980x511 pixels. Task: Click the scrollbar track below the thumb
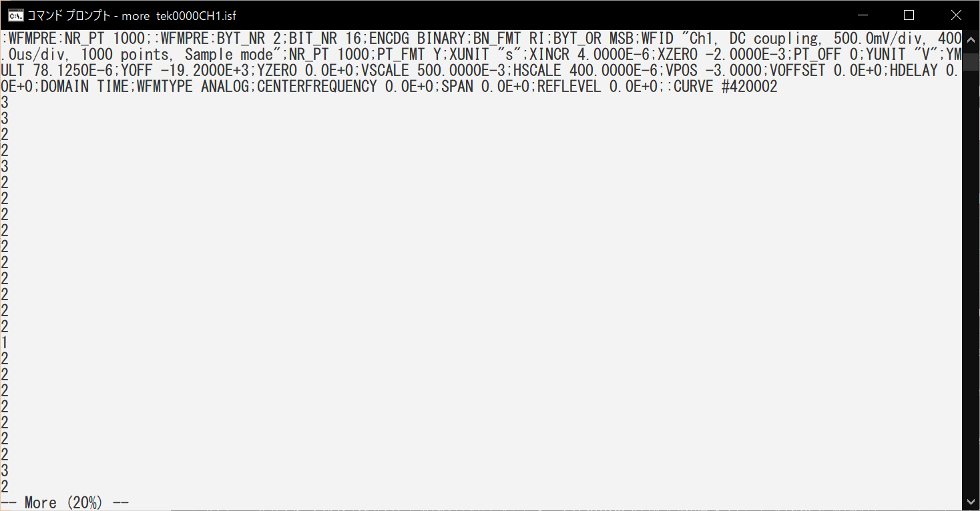pyautogui.click(x=971, y=280)
